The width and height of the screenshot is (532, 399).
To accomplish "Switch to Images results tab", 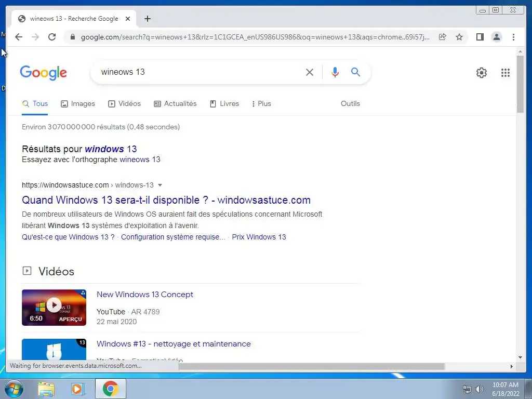I will pyautogui.click(x=78, y=104).
